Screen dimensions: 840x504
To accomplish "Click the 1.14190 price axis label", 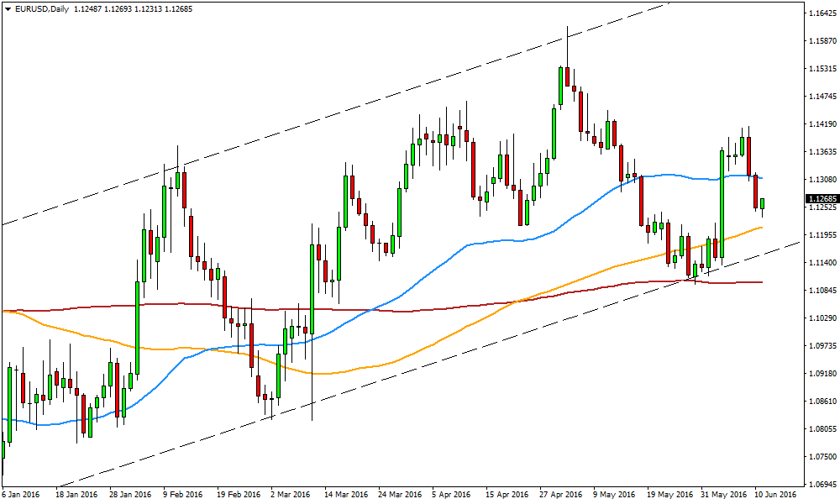I will click(822, 124).
